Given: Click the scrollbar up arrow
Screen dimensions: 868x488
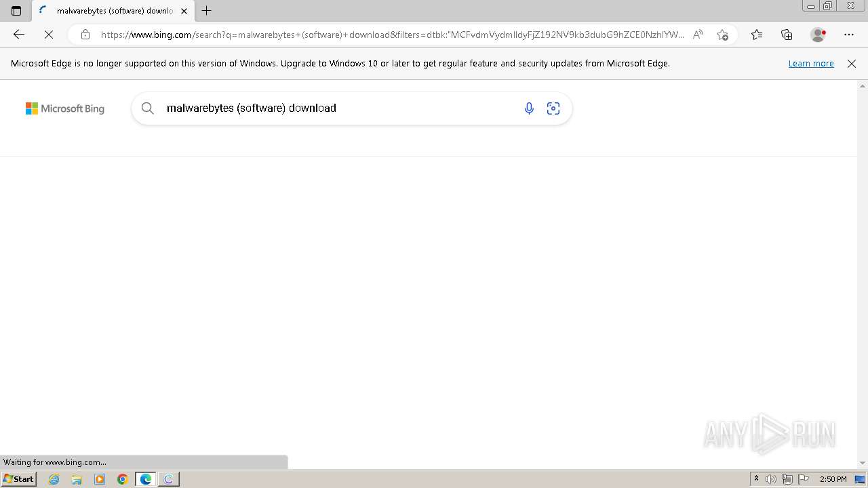Looking at the screenshot, I should (x=863, y=86).
